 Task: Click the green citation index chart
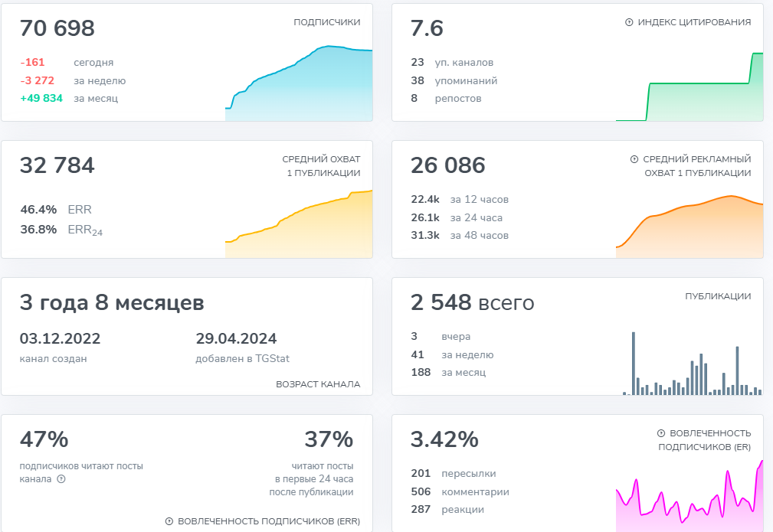tap(689, 86)
